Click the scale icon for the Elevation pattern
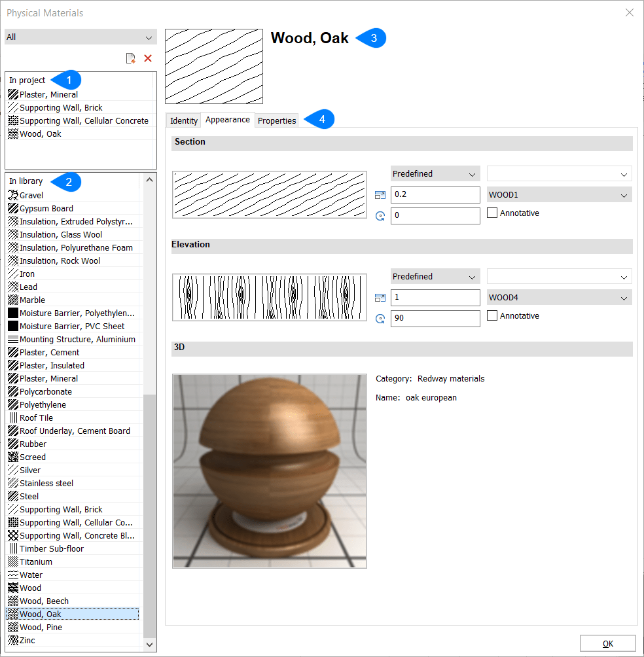644x657 pixels. click(380, 298)
